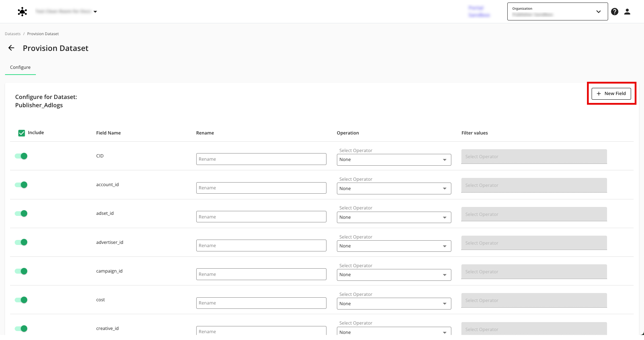Click the Rename input for adset_id

click(261, 217)
